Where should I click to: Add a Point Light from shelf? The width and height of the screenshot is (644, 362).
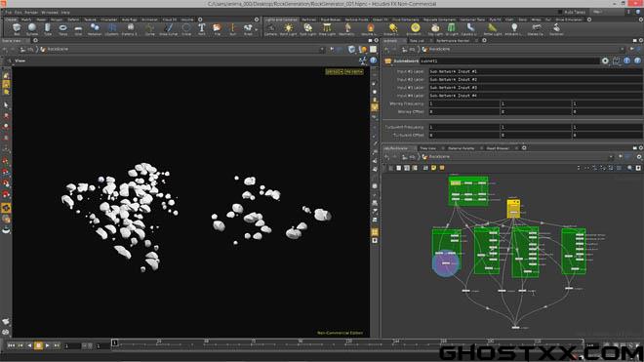(x=288, y=28)
